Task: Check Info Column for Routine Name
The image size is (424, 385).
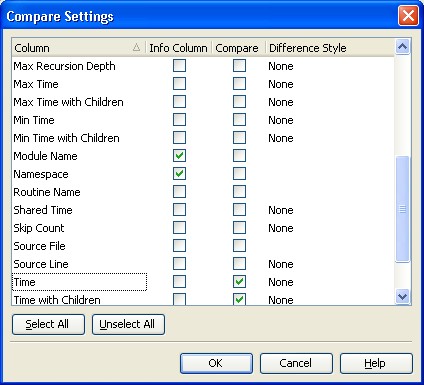Action: 179,192
